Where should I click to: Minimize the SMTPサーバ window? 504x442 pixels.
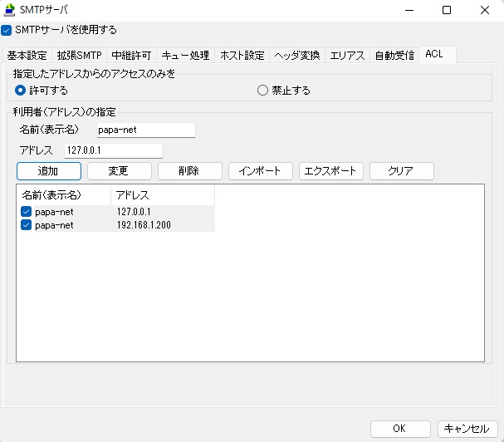pos(409,10)
